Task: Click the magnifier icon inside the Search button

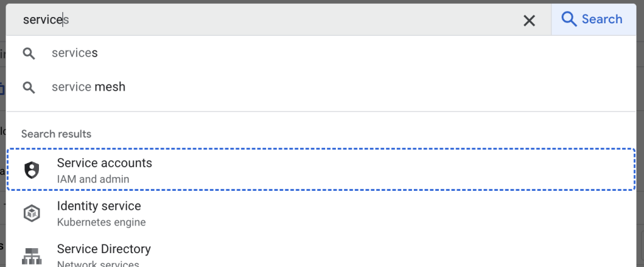Action: pyautogui.click(x=569, y=20)
